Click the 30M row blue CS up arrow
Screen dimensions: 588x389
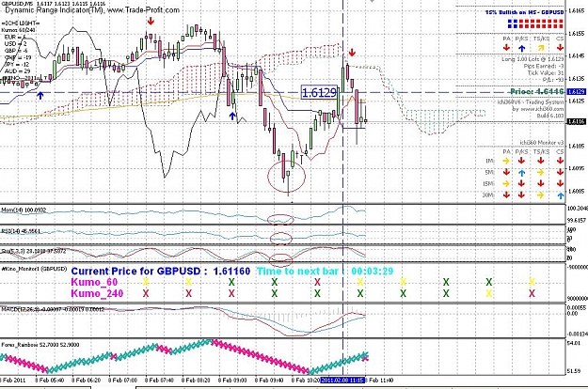click(x=560, y=195)
